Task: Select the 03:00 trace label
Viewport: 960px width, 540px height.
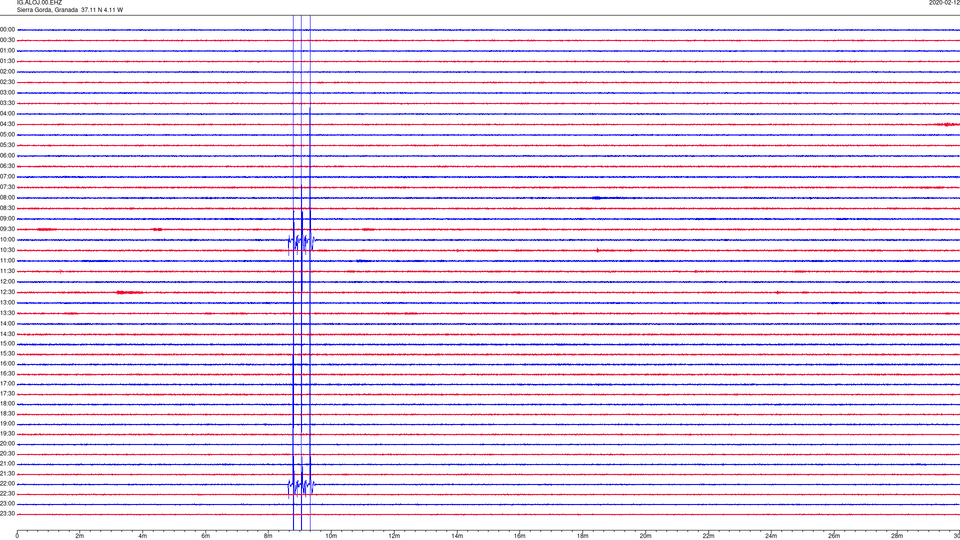Action: tap(7, 92)
